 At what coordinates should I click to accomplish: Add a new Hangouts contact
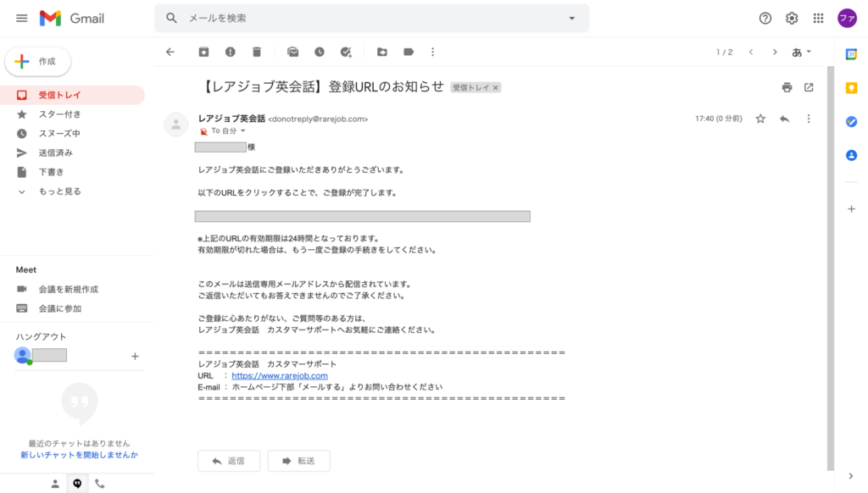click(x=135, y=357)
